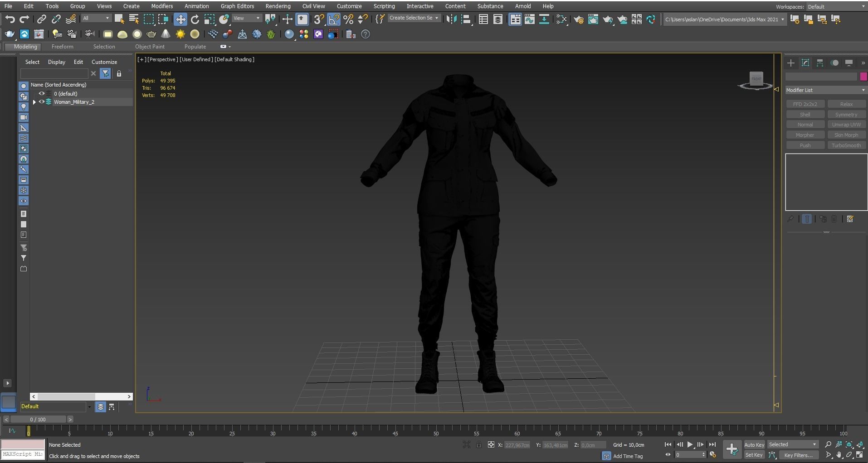Open Curve Editor from toolbar
The image size is (868, 463).
click(x=530, y=19)
